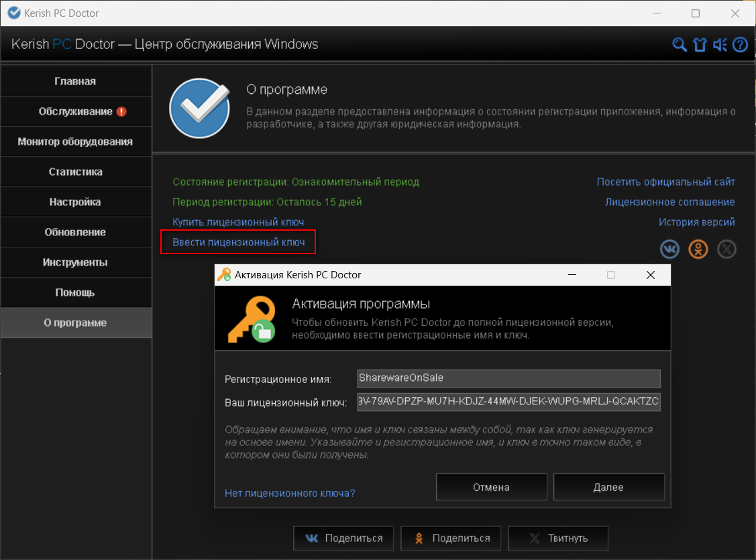Image resolution: width=756 pixels, height=560 pixels.
Task: Click the red alert badge beside Обслуживание
Action: [x=121, y=111]
